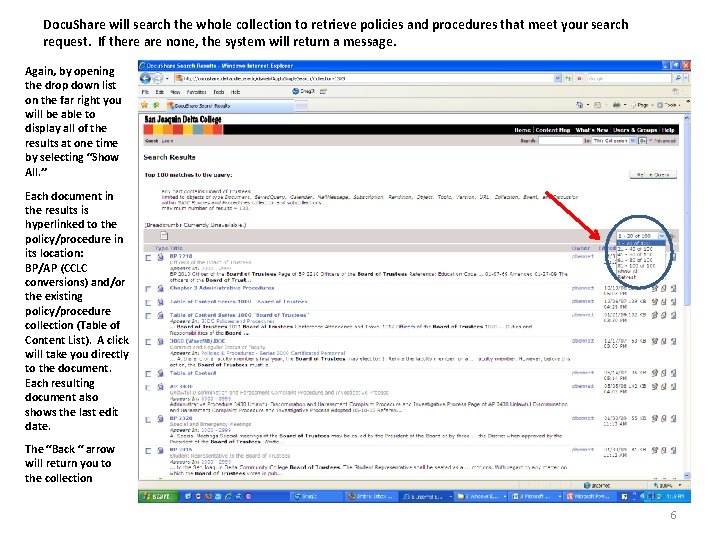Click the document type icon for BP 2320
The image size is (720, 540).
point(160,419)
